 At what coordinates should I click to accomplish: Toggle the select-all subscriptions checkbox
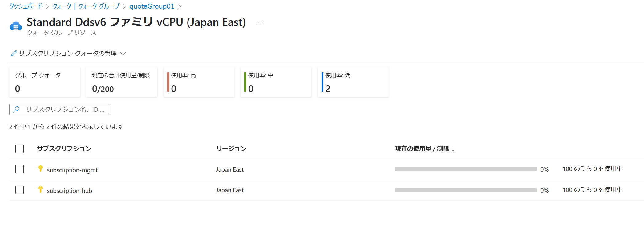(x=19, y=149)
